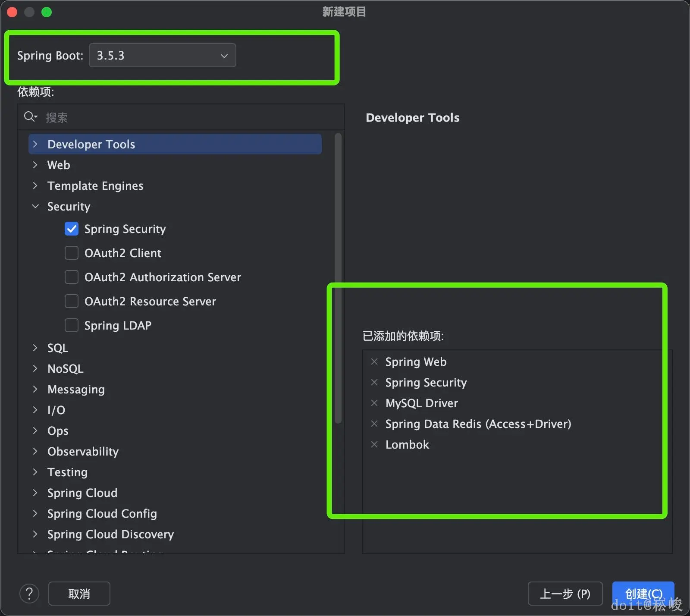Uncheck the Spring Security checkbox
The height and width of the screenshot is (616, 690).
72,229
